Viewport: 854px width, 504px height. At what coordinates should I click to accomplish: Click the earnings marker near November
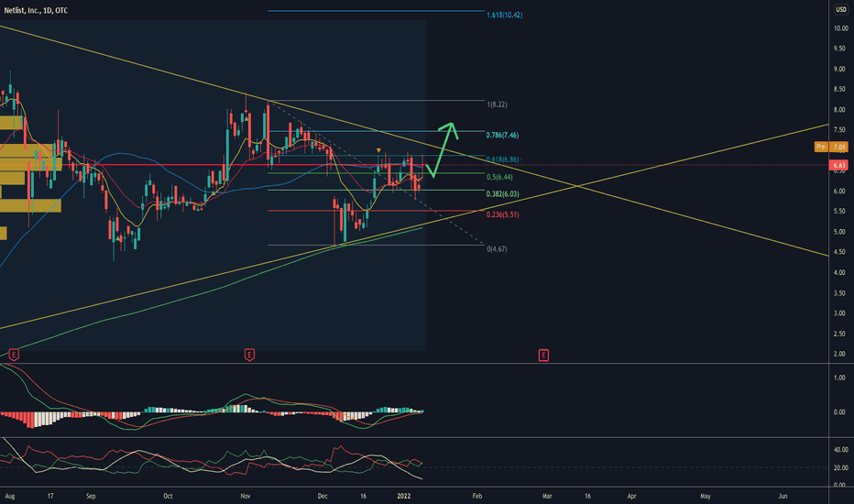coord(249,356)
